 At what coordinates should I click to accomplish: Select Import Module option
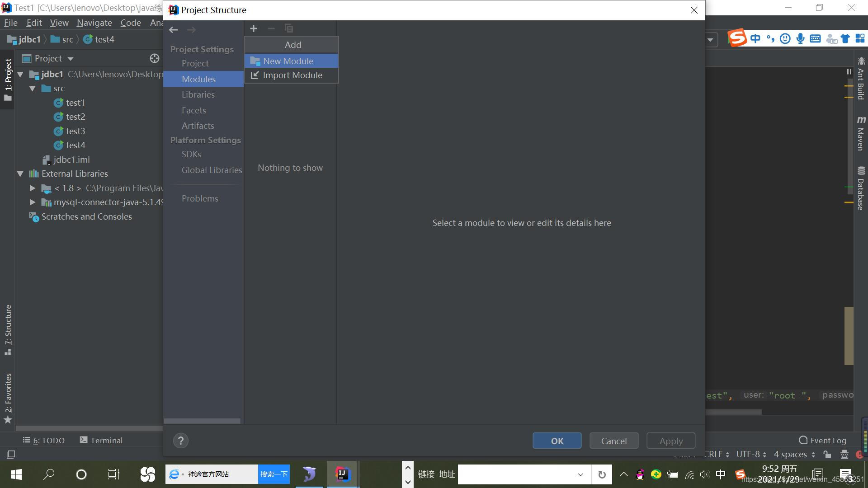[x=292, y=75]
